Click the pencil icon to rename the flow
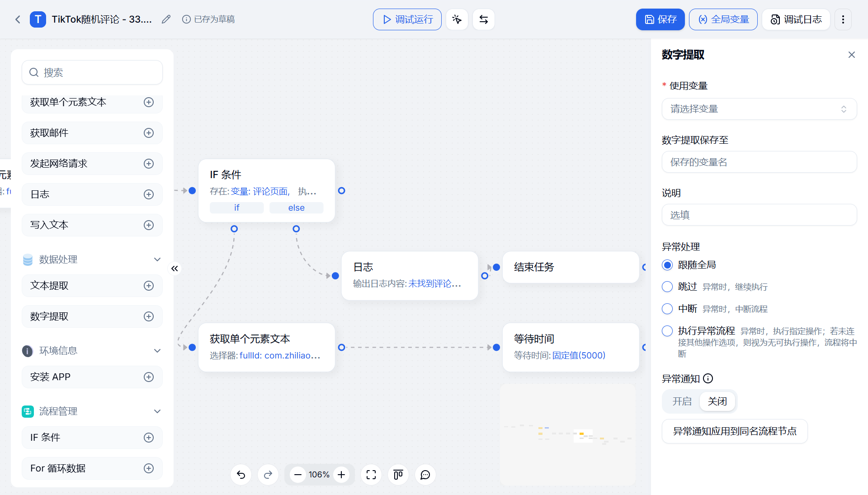The width and height of the screenshot is (868, 495). pyautogui.click(x=166, y=19)
